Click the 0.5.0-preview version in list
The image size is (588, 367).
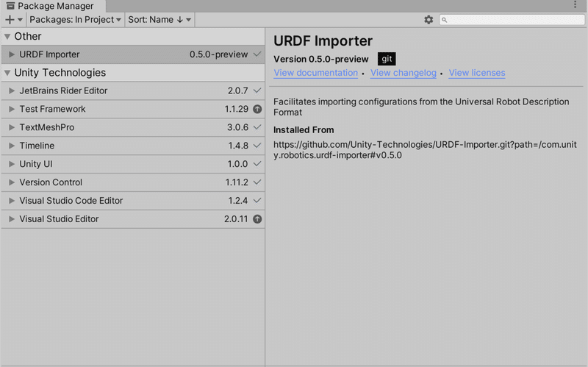pos(218,54)
